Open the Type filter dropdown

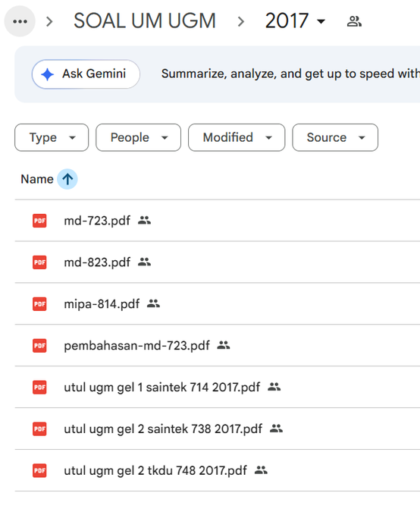point(52,137)
